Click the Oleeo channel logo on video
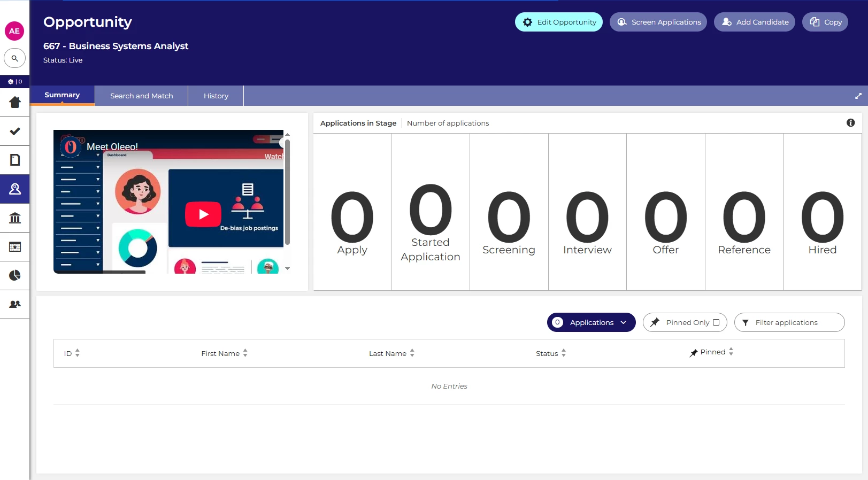Screen dimensions: 868x480 click(71, 146)
